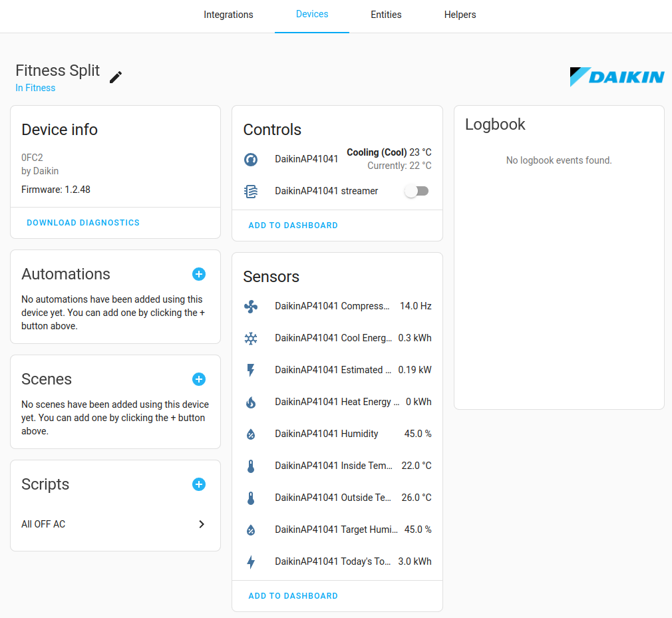Image resolution: width=672 pixels, height=618 pixels.
Task: Click the 0.3 kWh cool energy value
Action: tap(415, 338)
